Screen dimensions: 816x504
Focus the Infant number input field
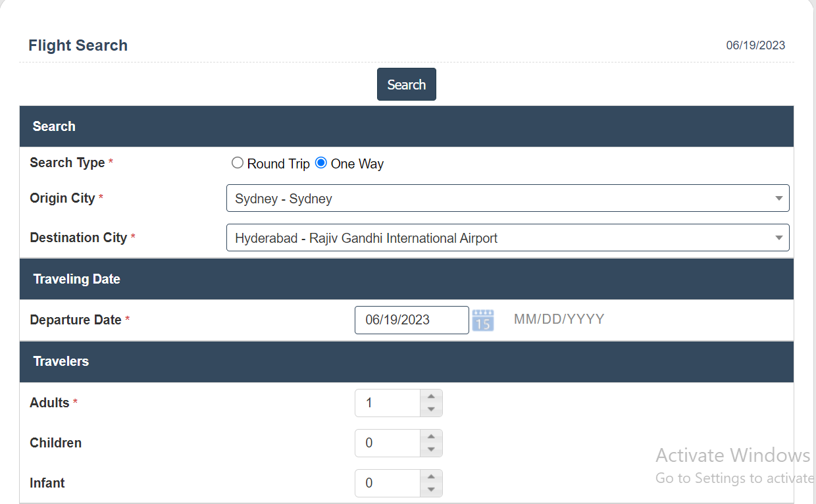pyautogui.click(x=388, y=483)
